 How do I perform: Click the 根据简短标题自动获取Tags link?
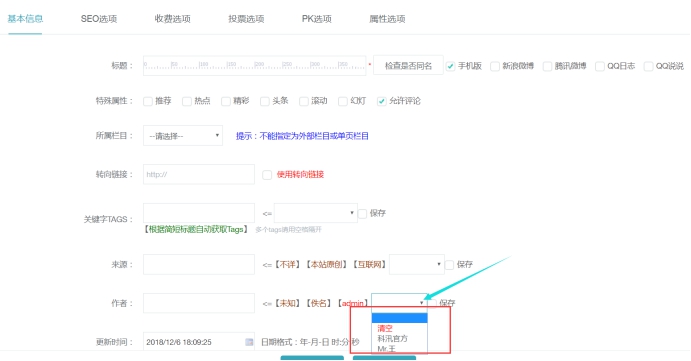196,229
